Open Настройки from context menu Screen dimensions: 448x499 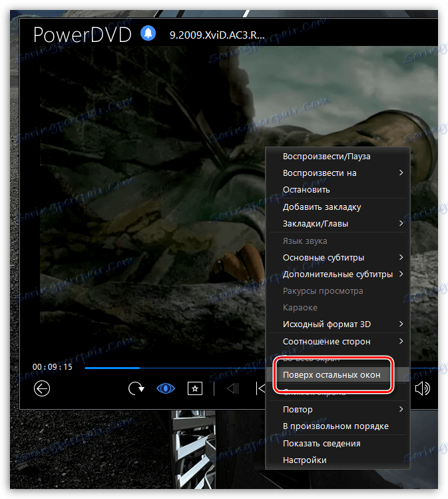coord(337,460)
